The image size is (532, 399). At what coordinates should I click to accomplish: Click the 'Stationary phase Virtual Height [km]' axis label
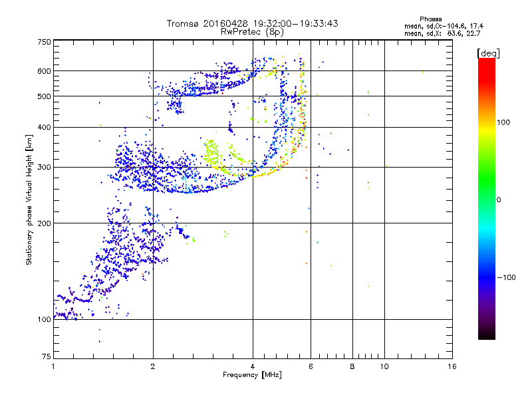pyautogui.click(x=29, y=200)
